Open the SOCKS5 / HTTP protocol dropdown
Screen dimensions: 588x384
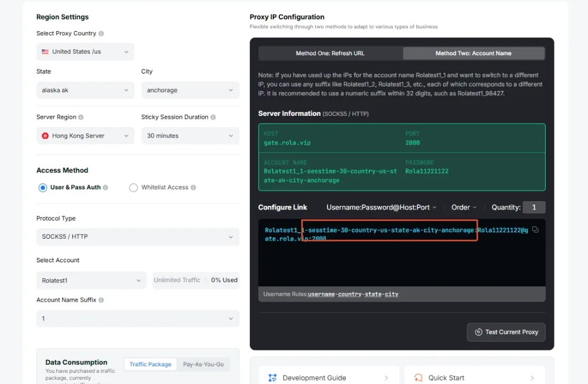tap(138, 236)
